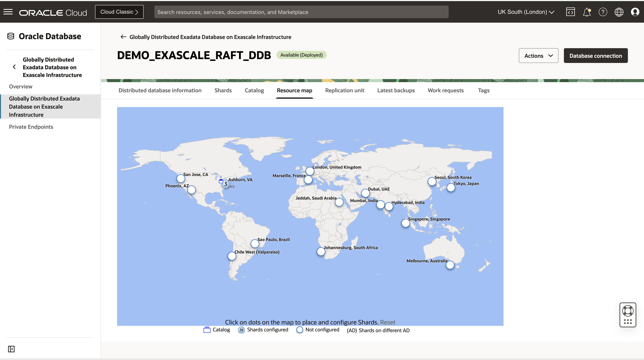Click the London, United Kingdom map dot

pos(310,171)
